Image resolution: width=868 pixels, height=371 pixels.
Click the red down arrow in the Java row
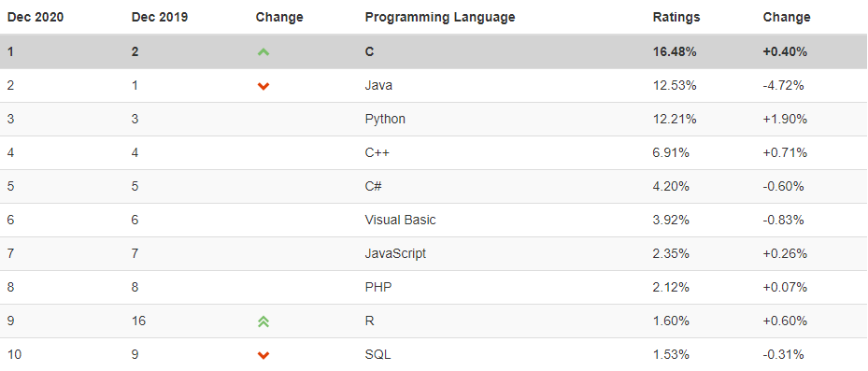pos(263,86)
